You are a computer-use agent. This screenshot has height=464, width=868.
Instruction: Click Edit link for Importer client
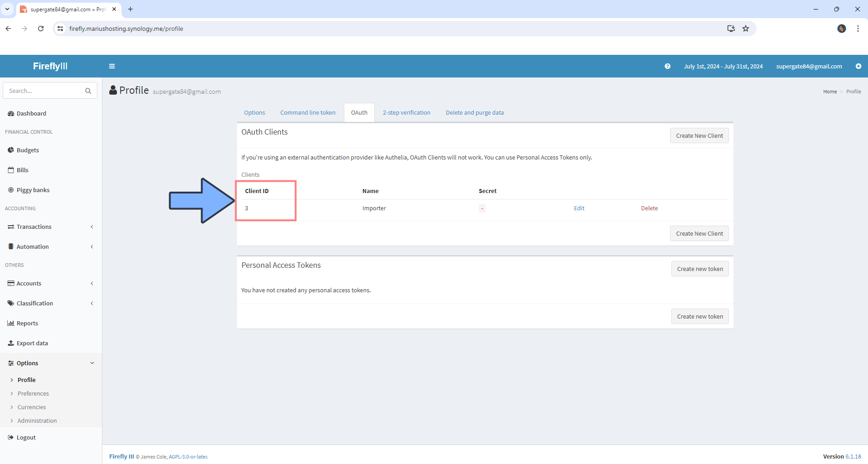click(579, 208)
